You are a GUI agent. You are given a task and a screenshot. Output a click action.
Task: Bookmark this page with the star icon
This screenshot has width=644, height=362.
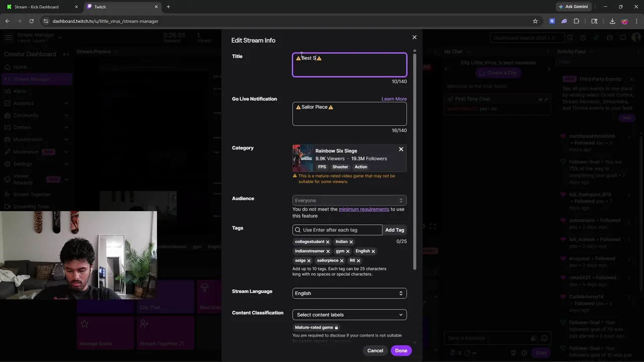tap(535, 21)
